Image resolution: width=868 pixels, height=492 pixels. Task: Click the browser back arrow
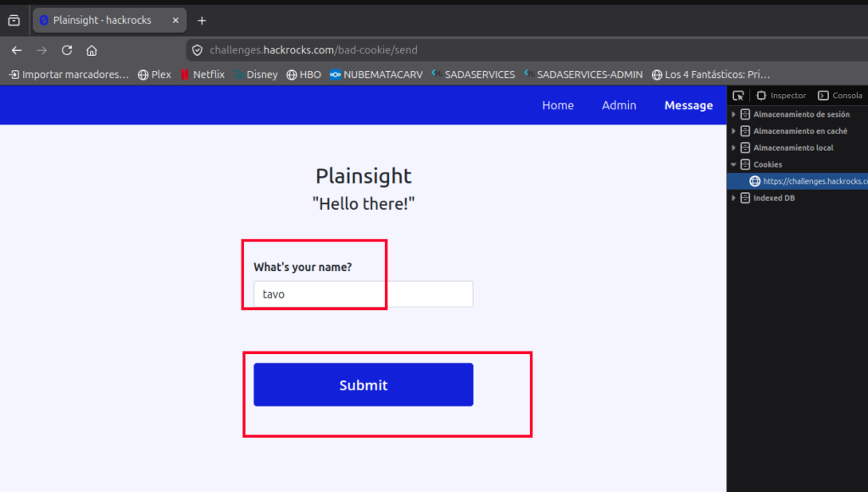[17, 50]
